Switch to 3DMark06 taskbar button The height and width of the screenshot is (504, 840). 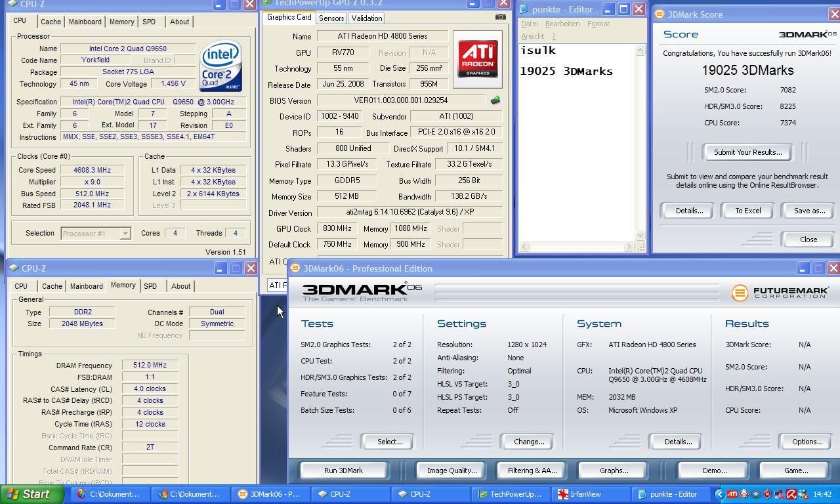[x=272, y=494]
